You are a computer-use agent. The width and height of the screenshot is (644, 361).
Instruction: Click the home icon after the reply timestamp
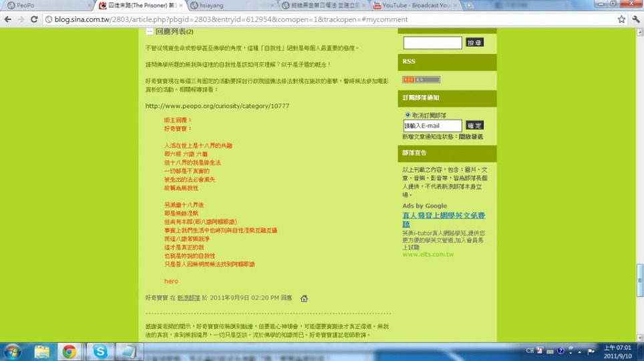[304, 298]
